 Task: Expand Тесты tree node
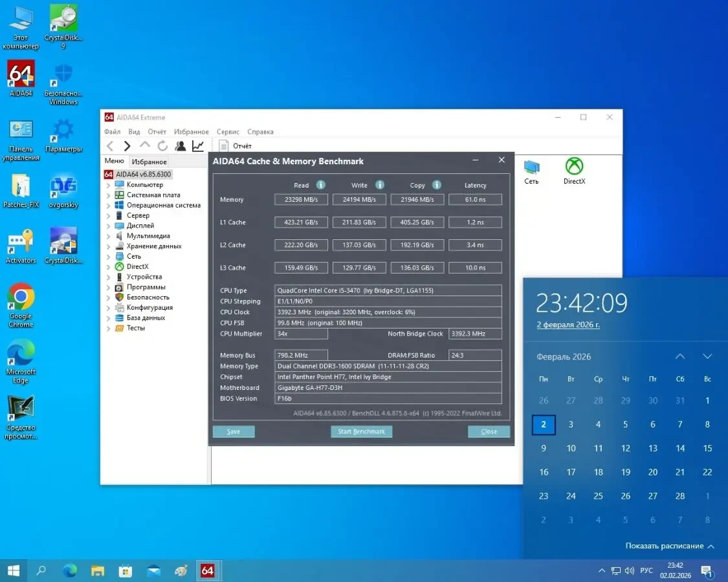(x=108, y=328)
